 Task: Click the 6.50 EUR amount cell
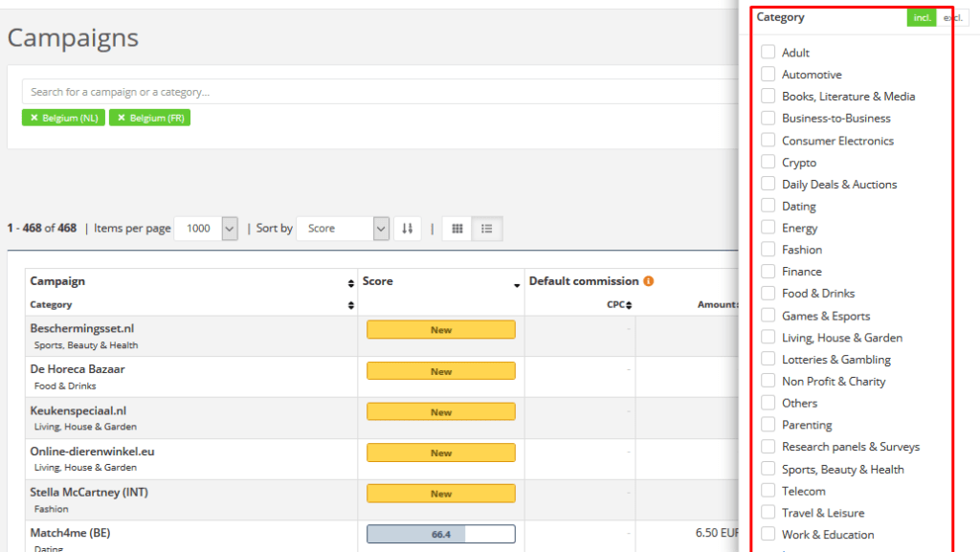coord(717,533)
